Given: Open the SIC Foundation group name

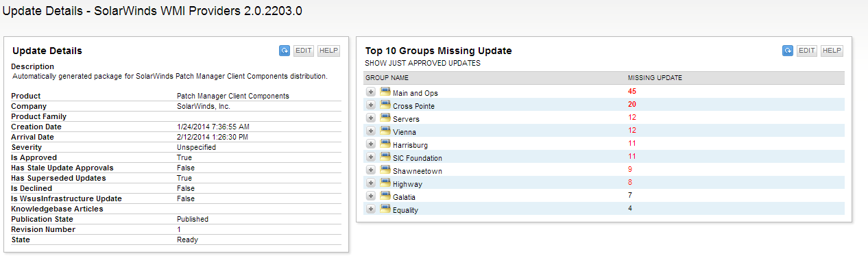Looking at the screenshot, I should (418, 158).
